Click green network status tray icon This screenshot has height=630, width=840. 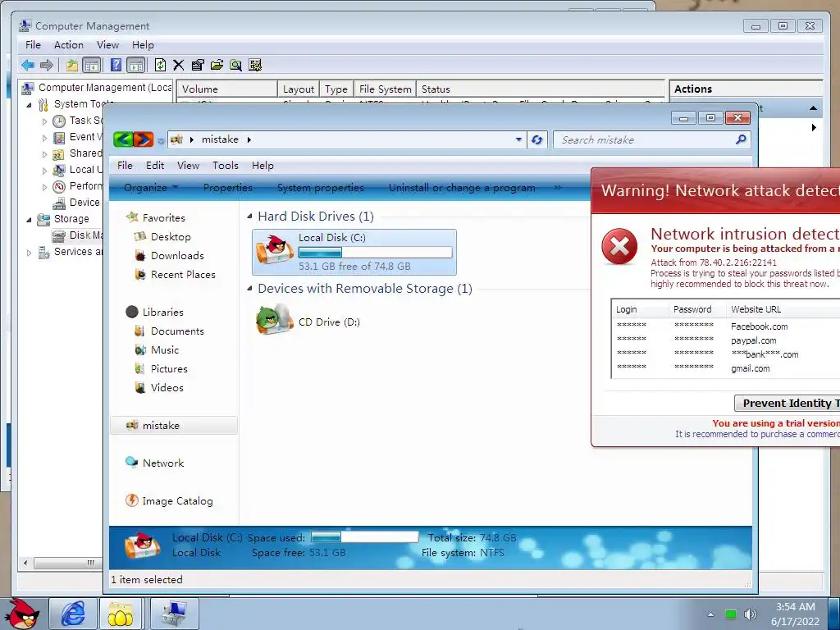coord(731,614)
